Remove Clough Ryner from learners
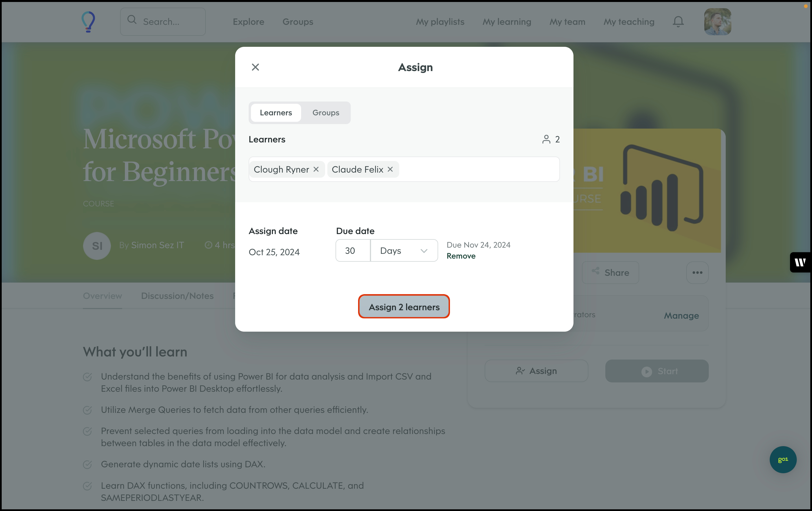The width and height of the screenshot is (812, 511). click(x=316, y=169)
